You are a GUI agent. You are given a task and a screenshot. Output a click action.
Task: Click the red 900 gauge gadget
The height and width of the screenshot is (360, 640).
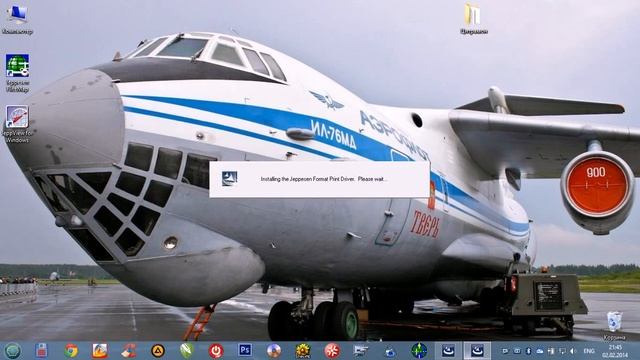[597, 186]
